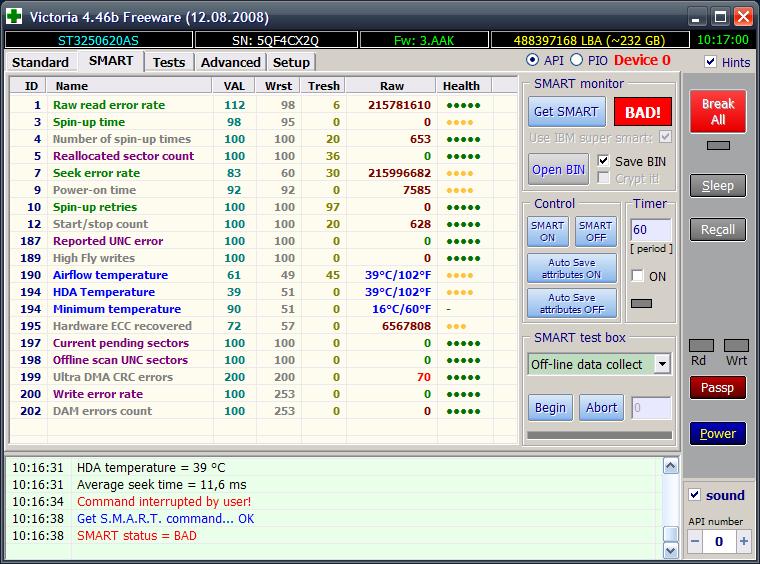This screenshot has width=760, height=564.
Task: Begin the SMART test
Action: click(x=550, y=407)
